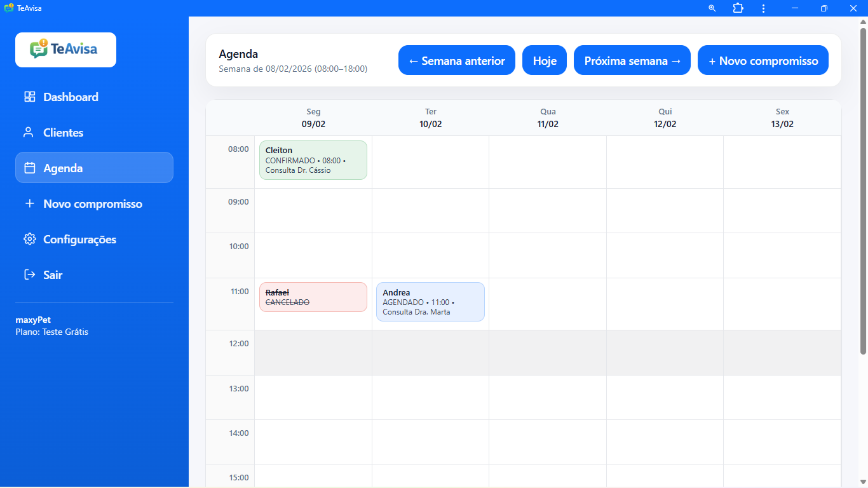Screen dimensions: 868x488
Task: Click the 14:00 time label
Action: click(238, 433)
